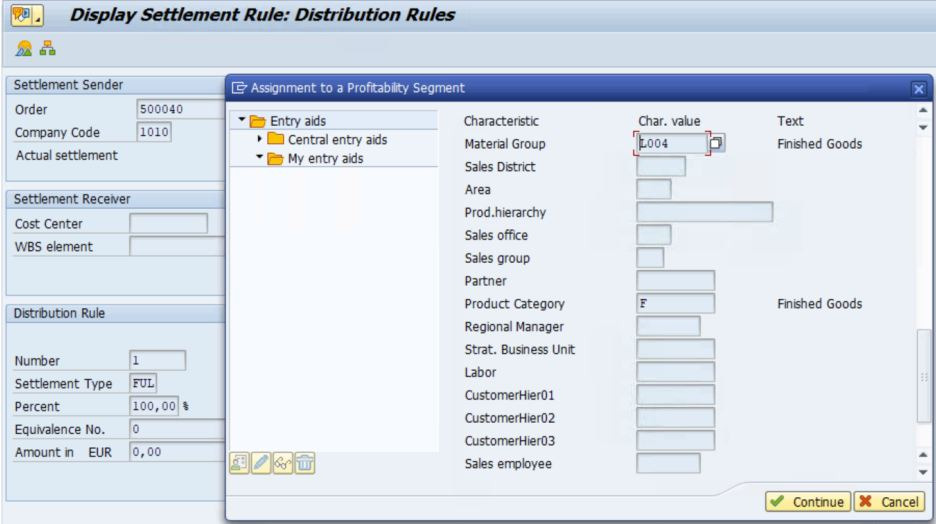The width and height of the screenshot is (936, 524).
Task: Click the lower scroll down arrow
Action: pos(923,472)
